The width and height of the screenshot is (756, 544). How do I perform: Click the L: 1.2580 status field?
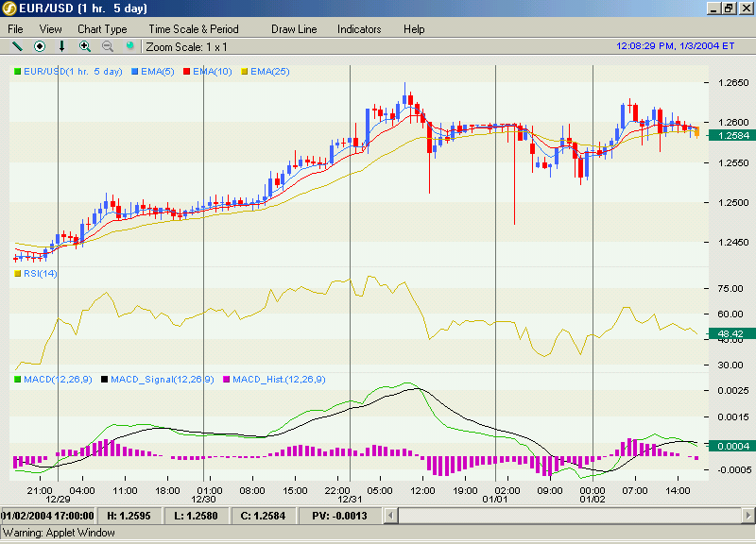click(197, 516)
